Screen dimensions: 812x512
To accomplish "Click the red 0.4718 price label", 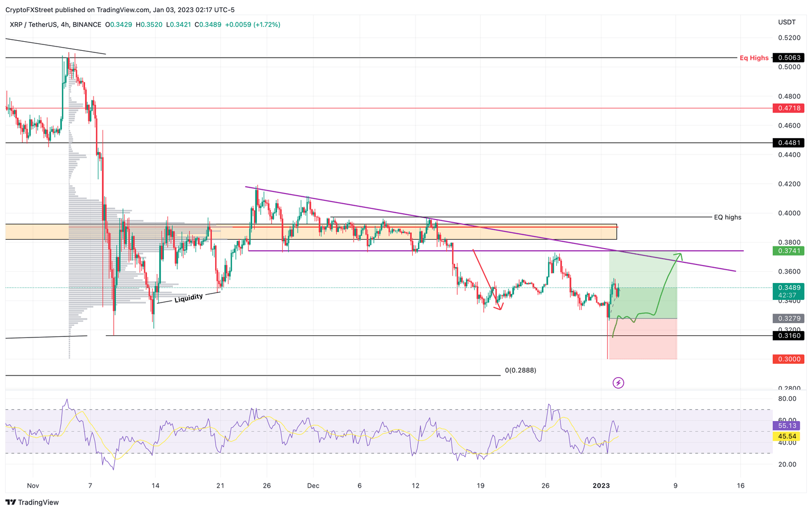I will [790, 108].
